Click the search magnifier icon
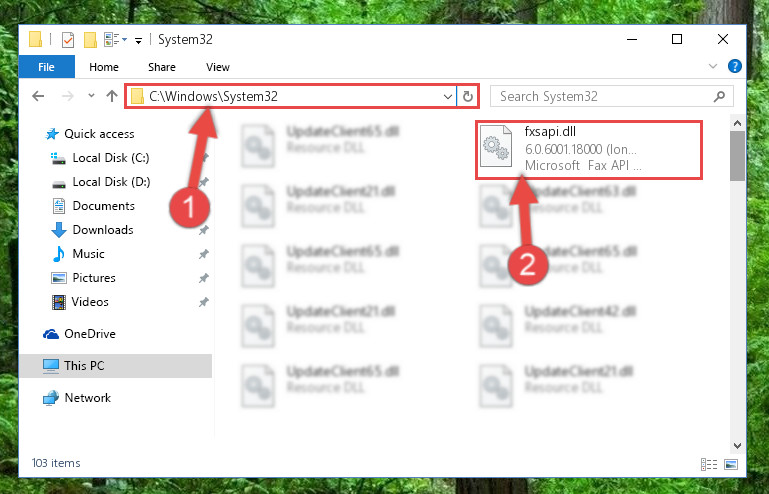 719,96
